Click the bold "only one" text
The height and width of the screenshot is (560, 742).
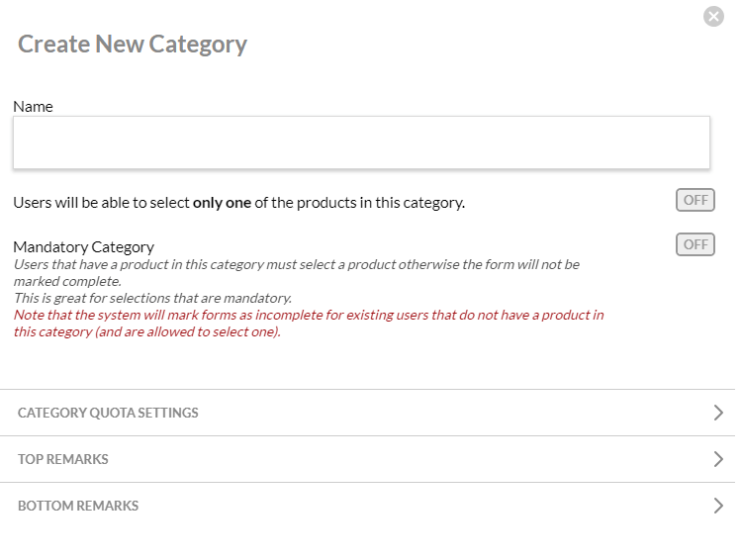coord(222,203)
